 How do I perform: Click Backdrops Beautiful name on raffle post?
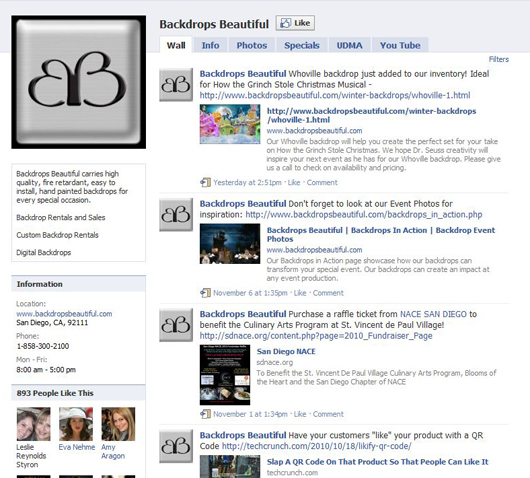[x=243, y=314]
